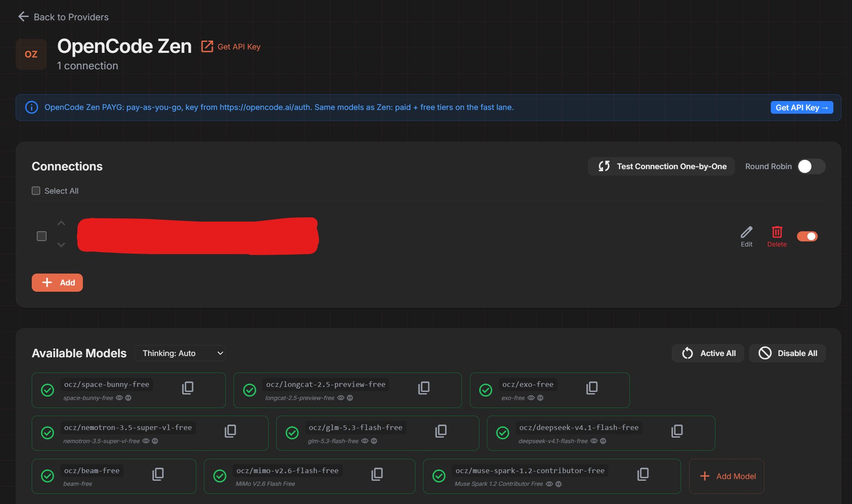Viewport: 852px width, 504px height.
Task: Add a new connection
Action: point(57,282)
